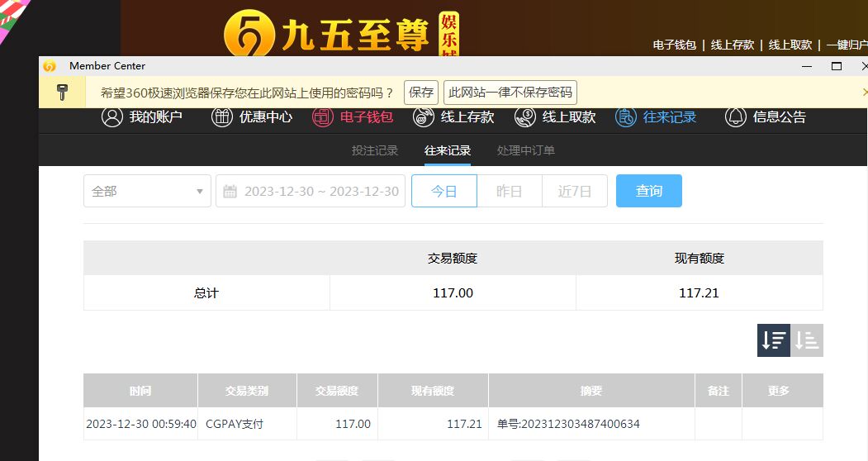The width and height of the screenshot is (868, 461).
Task: Click the calendar icon in date field
Action: coord(230,191)
